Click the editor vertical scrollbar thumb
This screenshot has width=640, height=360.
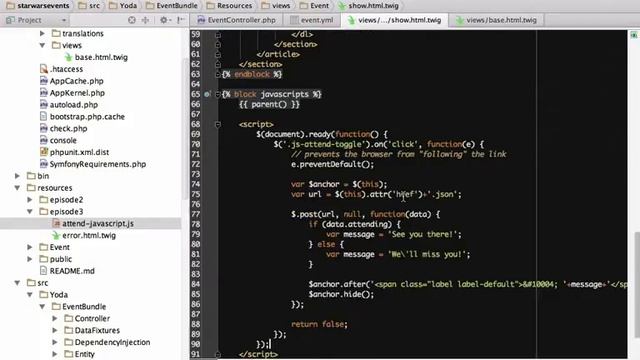pyautogui.click(x=637, y=284)
